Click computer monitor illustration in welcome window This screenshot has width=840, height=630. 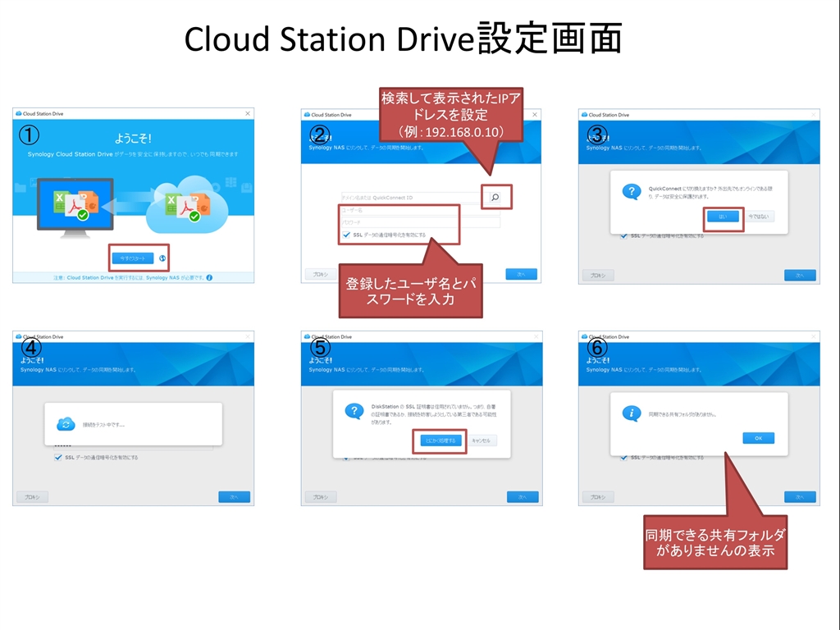(75, 208)
